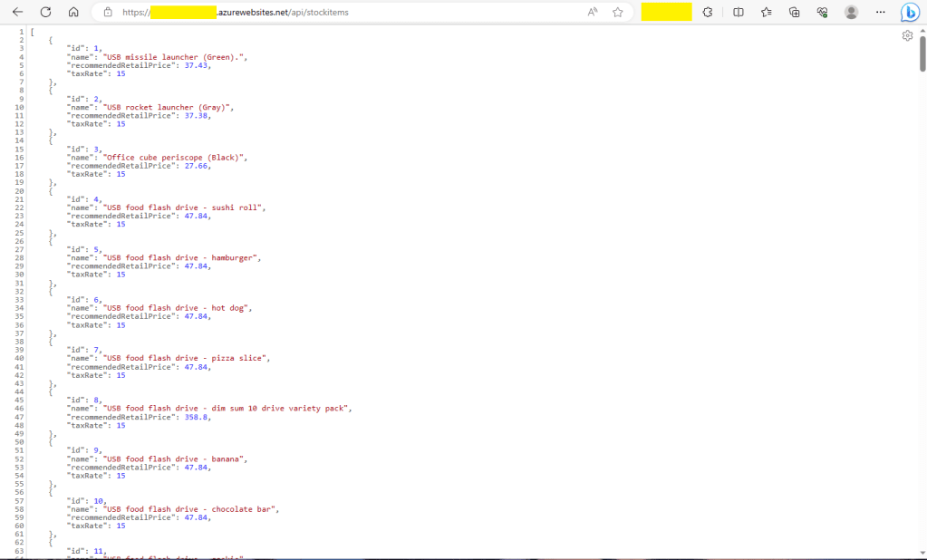Click the scrollbar up arrow
927x560 pixels.
(x=922, y=31)
